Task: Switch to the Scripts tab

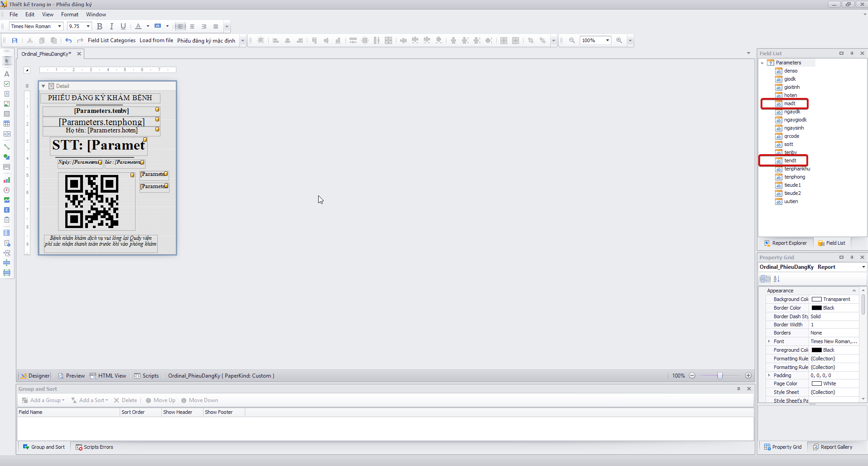Action: 146,376
